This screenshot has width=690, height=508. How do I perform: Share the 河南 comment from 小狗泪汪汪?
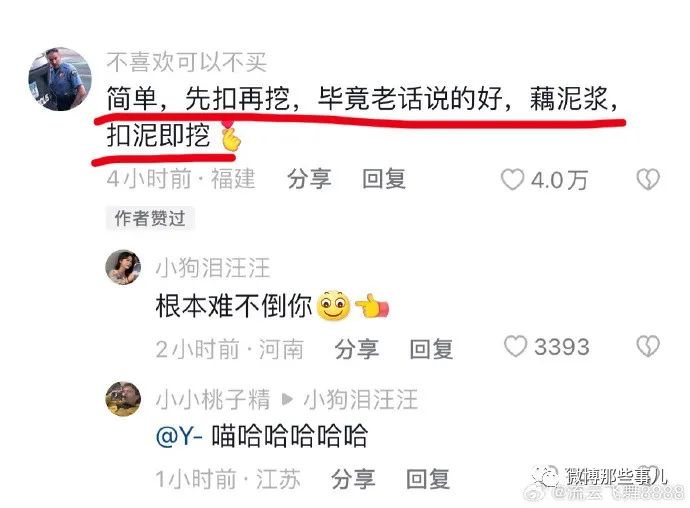tap(356, 349)
